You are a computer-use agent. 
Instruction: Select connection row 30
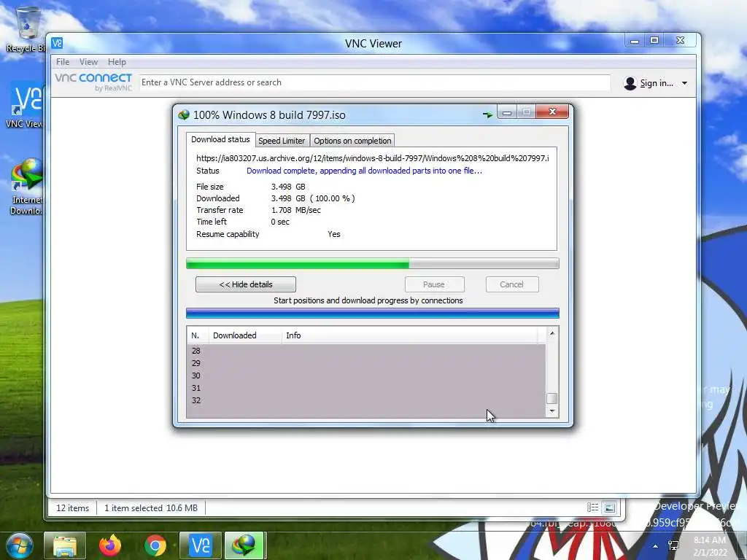tap(366, 376)
